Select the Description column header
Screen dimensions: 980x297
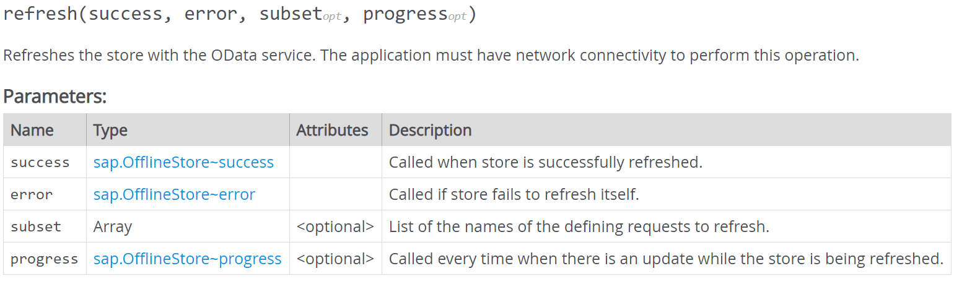[x=430, y=130]
